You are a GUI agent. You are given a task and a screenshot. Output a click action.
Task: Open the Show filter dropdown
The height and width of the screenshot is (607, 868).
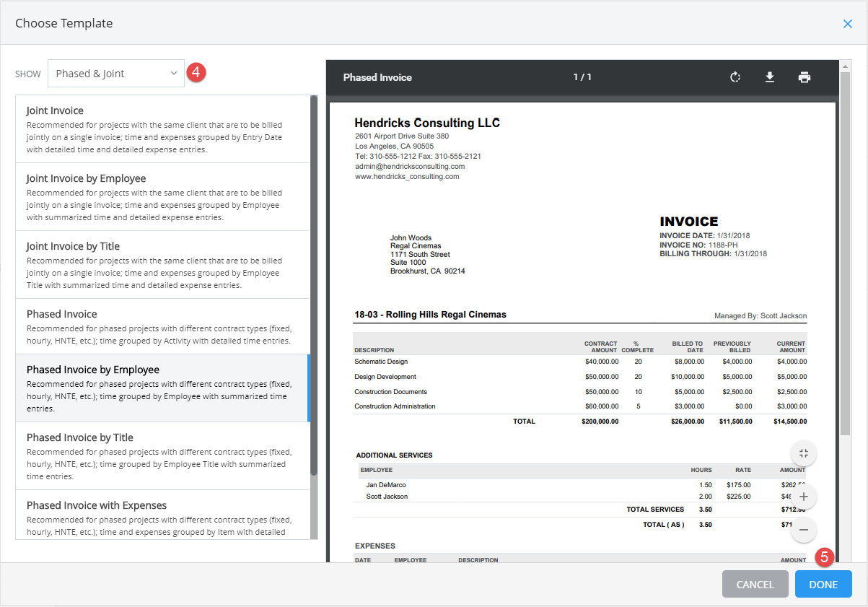click(116, 74)
